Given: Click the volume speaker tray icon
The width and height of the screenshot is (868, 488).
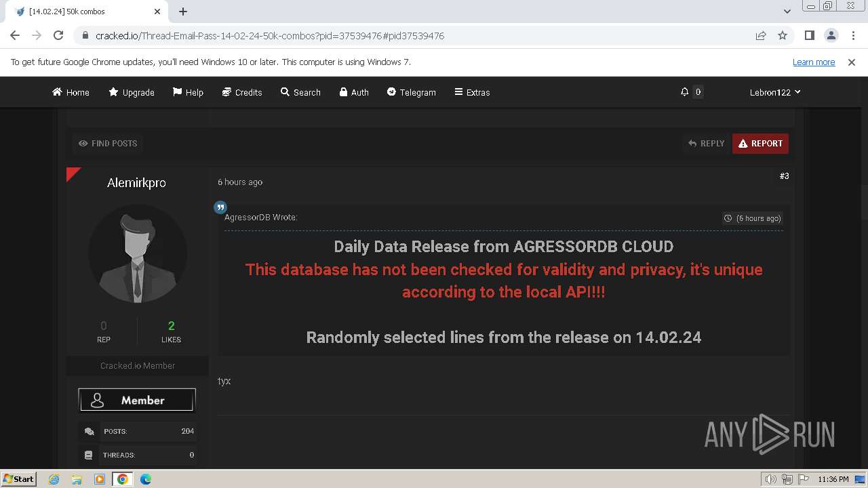Looking at the screenshot, I should click(771, 479).
